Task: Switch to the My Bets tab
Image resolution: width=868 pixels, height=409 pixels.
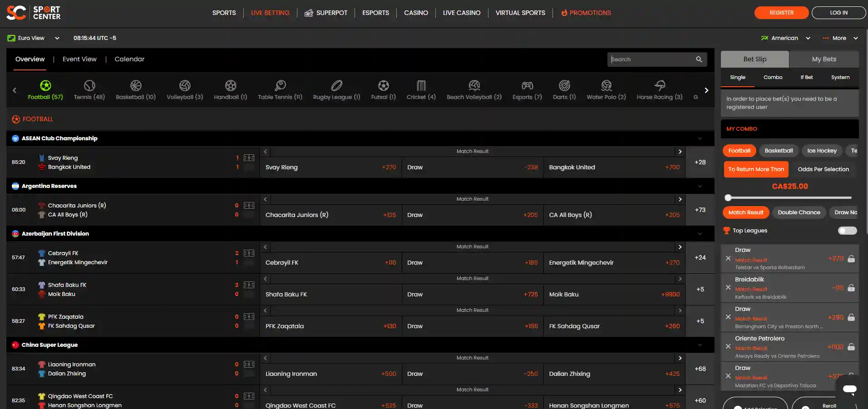Action: (824, 59)
